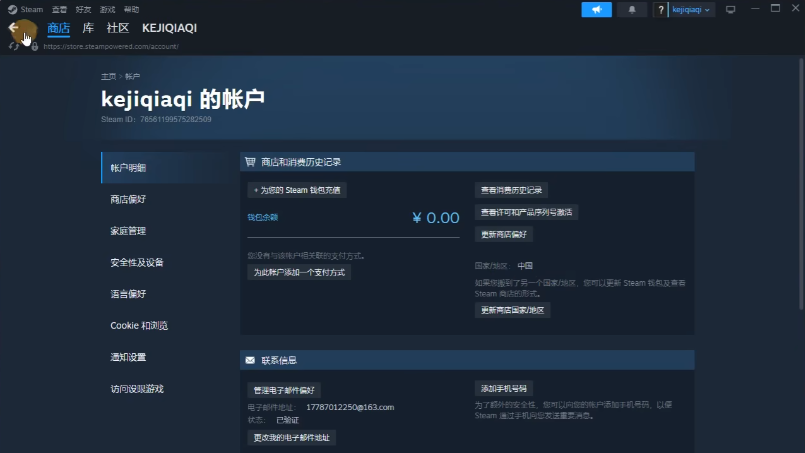The width and height of the screenshot is (805, 453).
Task: Click the shopping cart icon in the store history header
Action: click(x=250, y=161)
